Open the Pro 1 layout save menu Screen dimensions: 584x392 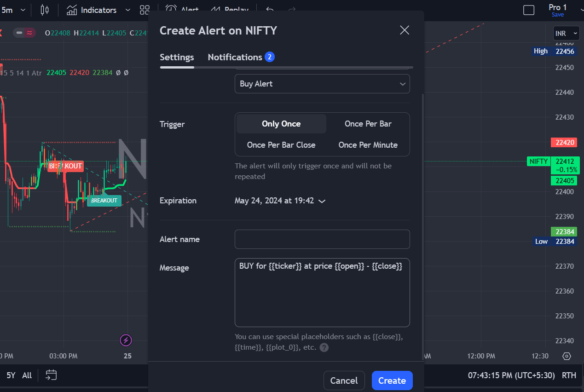point(558,10)
